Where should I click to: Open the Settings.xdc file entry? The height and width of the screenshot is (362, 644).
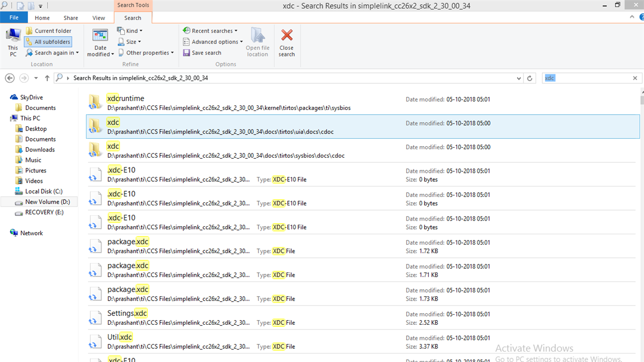click(x=127, y=313)
